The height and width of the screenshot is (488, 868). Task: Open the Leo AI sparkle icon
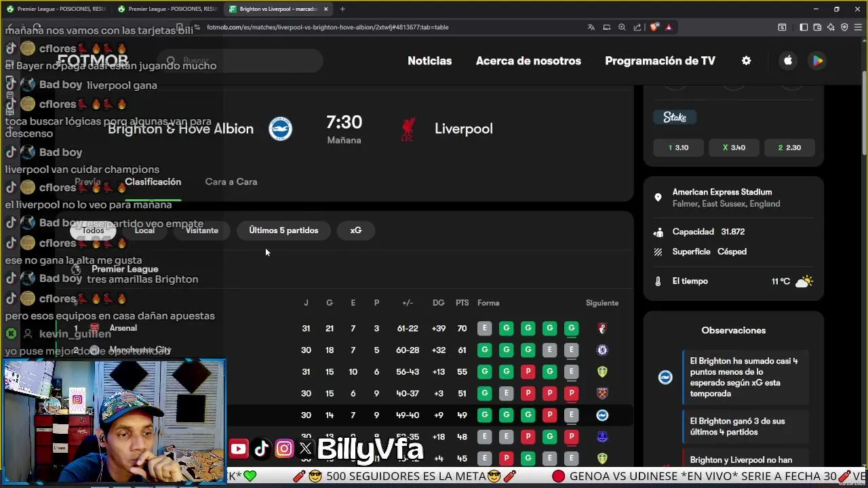(x=831, y=27)
